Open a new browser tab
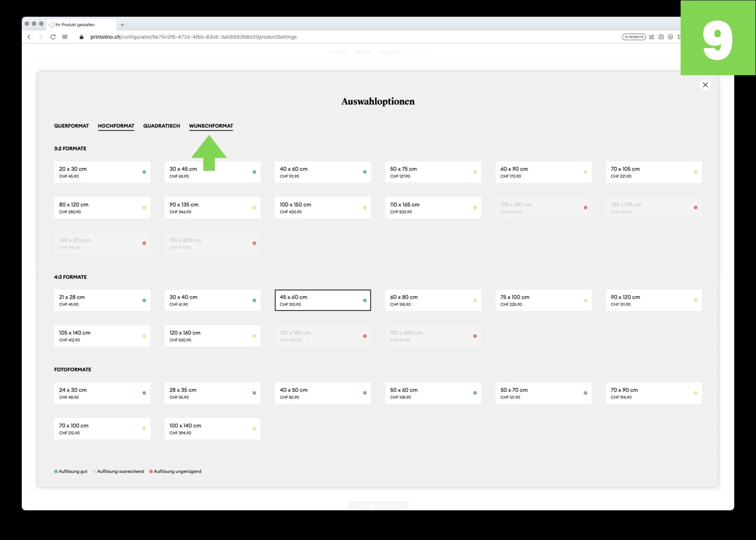The image size is (756, 540). [x=122, y=25]
